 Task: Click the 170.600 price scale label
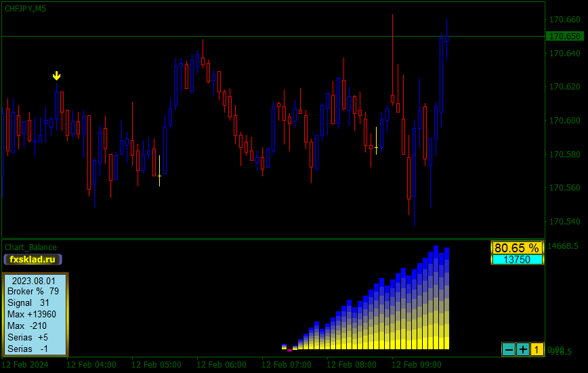point(565,121)
